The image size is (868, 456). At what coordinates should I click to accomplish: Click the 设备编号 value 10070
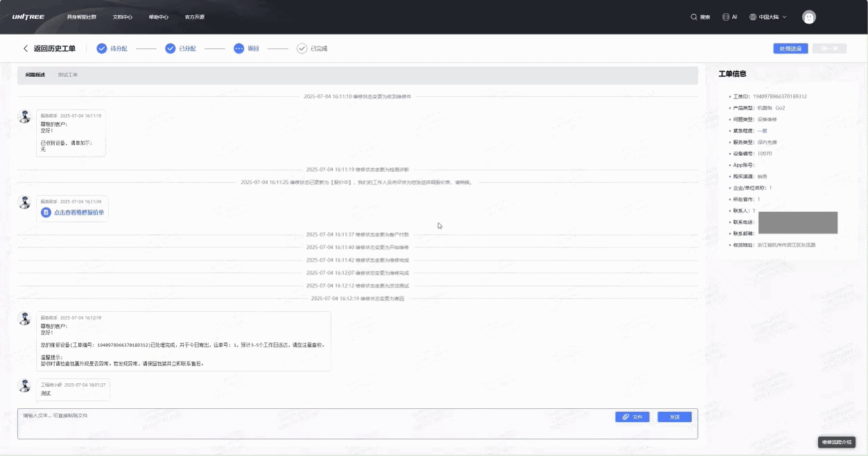(764, 153)
